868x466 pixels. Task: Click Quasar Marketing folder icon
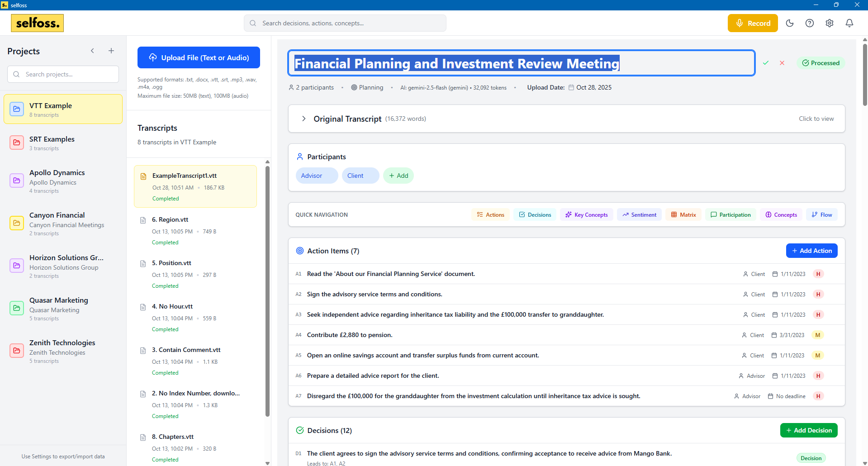click(17, 308)
